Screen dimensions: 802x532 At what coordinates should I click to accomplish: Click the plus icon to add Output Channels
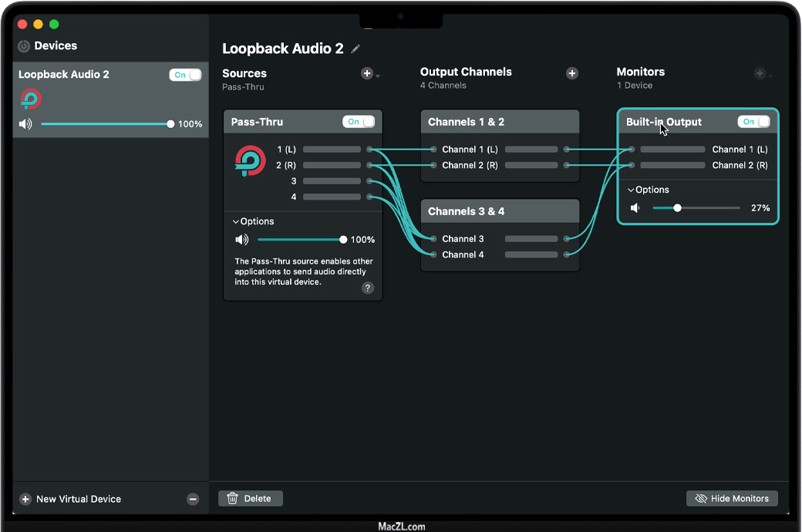[572, 73]
